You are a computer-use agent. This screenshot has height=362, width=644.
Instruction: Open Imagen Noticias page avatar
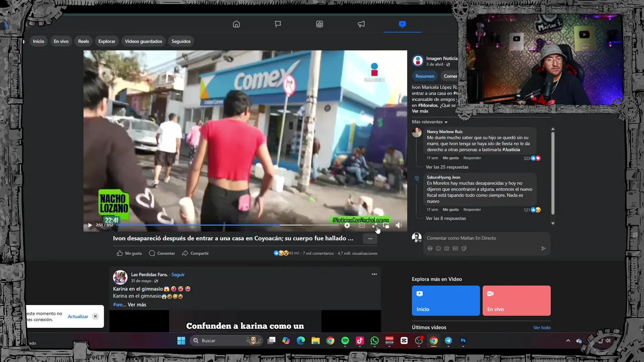point(418,61)
